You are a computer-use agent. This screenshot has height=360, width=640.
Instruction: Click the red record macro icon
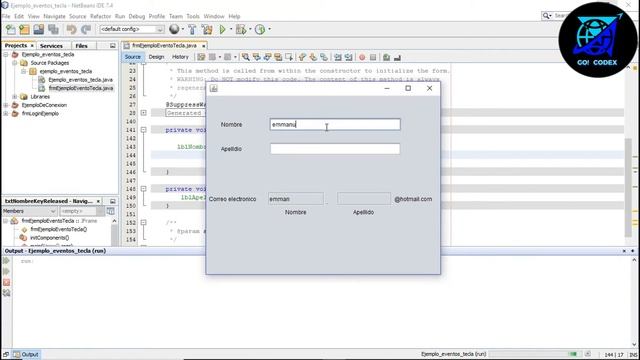(x=362, y=58)
